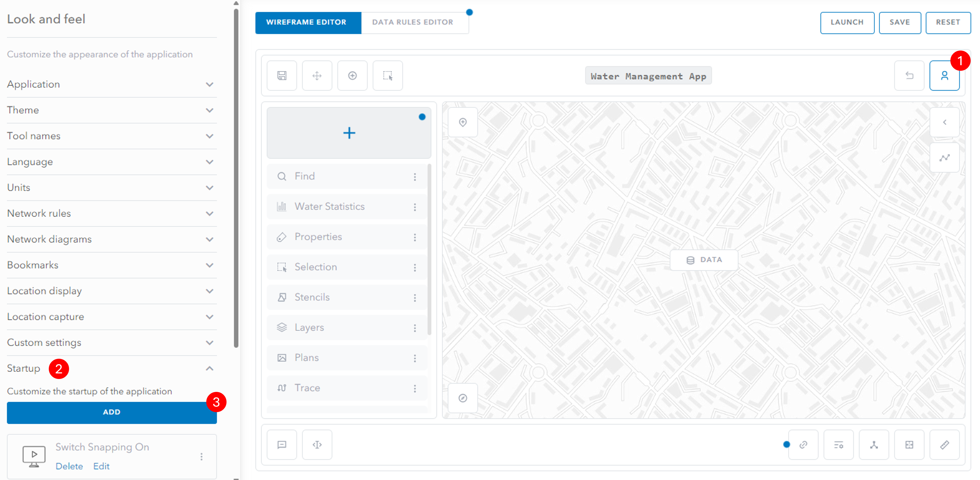Open options menu for Layers tool
This screenshot has width=980, height=480.
(415, 328)
